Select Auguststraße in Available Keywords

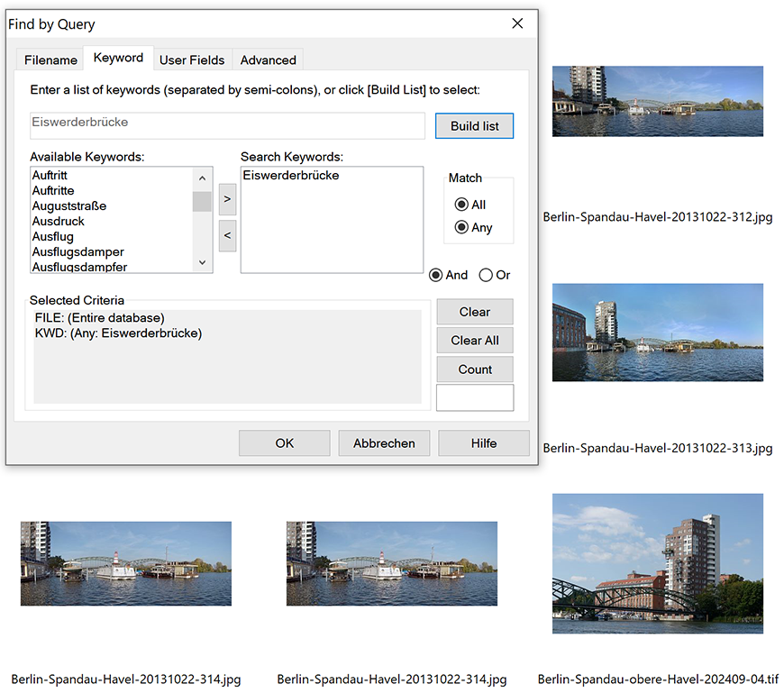(x=69, y=206)
